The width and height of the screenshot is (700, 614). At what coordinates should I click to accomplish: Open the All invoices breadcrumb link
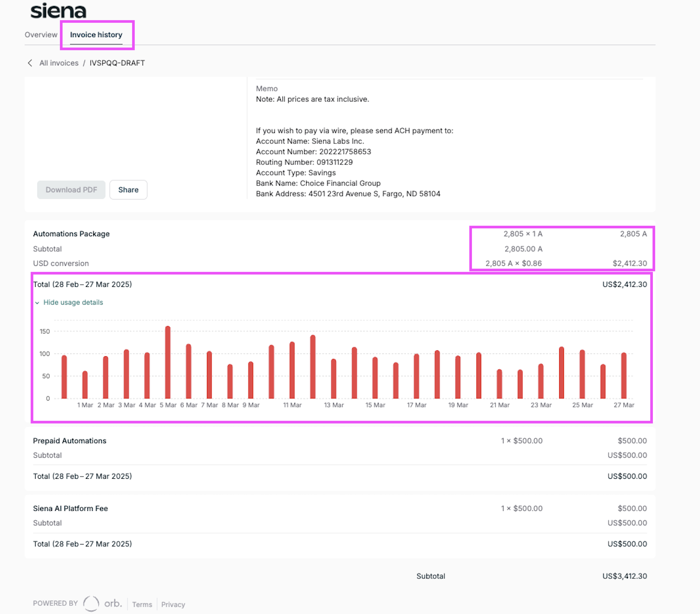pos(59,63)
